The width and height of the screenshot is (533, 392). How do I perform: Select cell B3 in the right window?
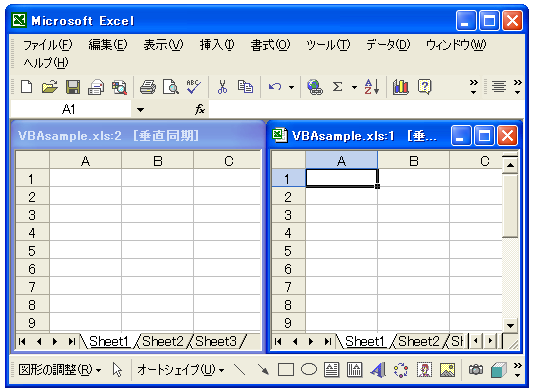[x=413, y=215]
